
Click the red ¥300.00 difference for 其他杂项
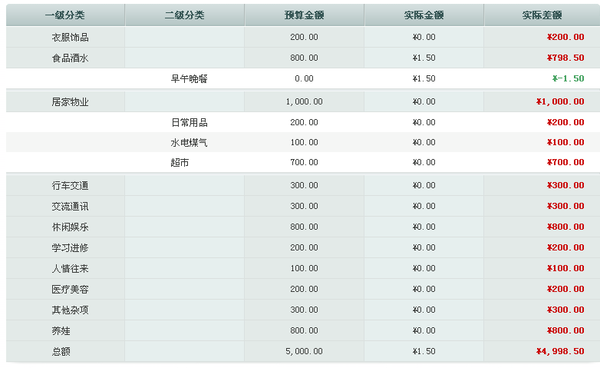pyautogui.click(x=566, y=309)
